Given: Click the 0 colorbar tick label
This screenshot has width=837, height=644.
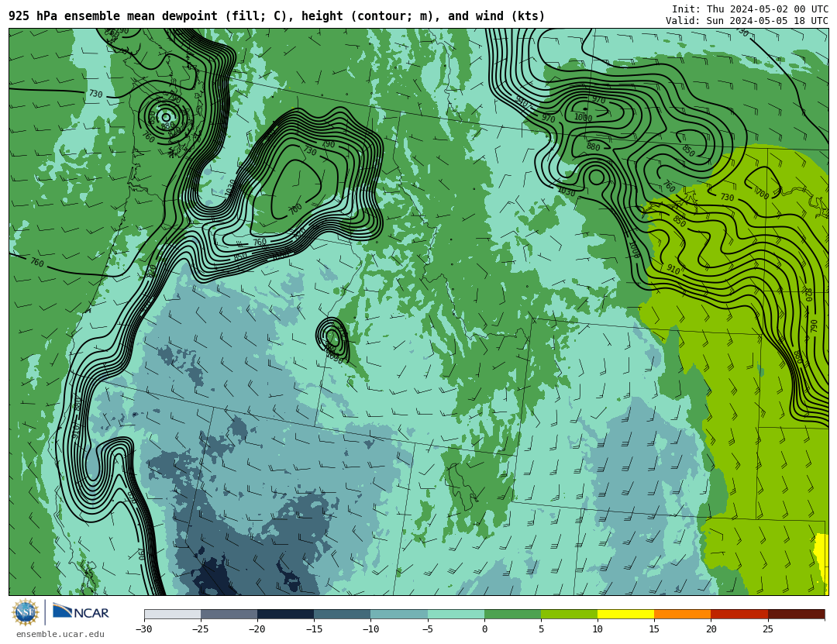Looking at the screenshot, I should [484, 629].
